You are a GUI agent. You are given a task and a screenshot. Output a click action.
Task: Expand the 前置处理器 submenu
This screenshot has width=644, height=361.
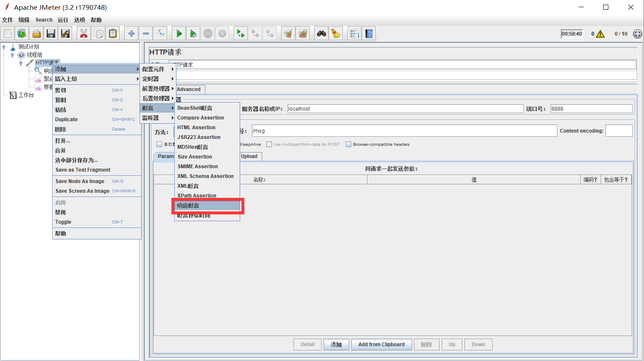coord(157,89)
